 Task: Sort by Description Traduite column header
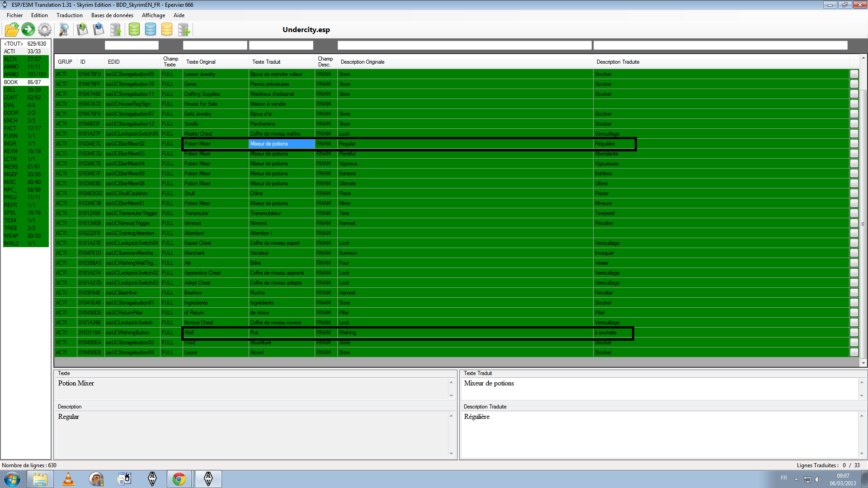click(x=721, y=62)
